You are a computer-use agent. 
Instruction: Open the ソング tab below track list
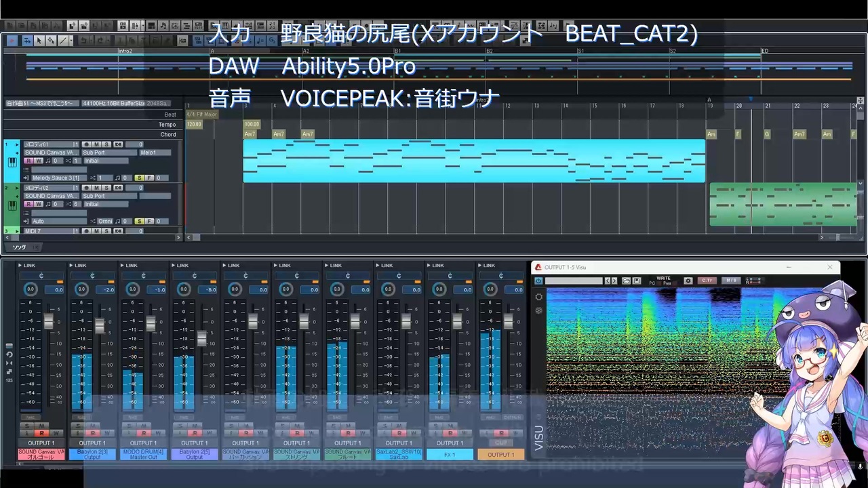coord(19,247)
